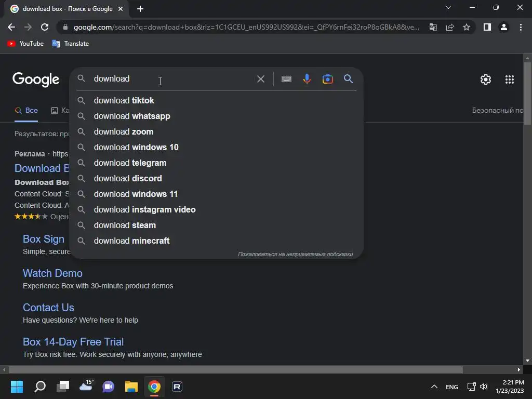This screenshot has width=532, height=399.
Task: Open the Windows Start menu
Action: pyautogui.click(x=17, y=387)
